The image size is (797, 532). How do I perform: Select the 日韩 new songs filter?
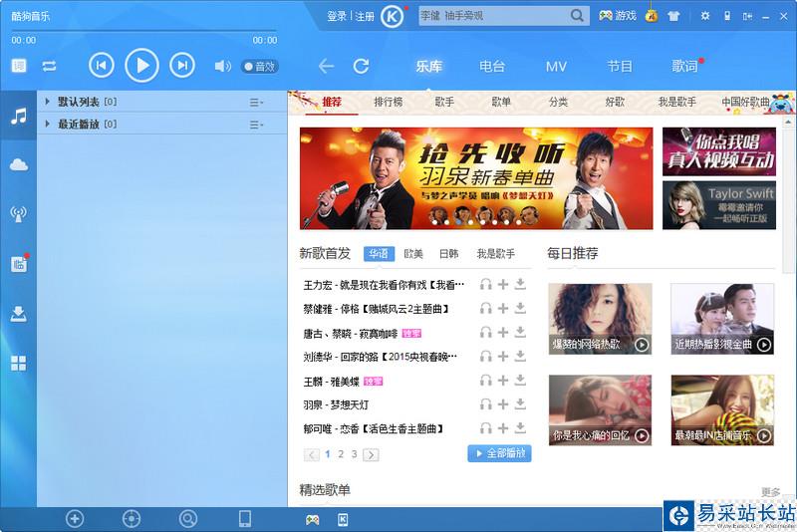pos(449,254)
